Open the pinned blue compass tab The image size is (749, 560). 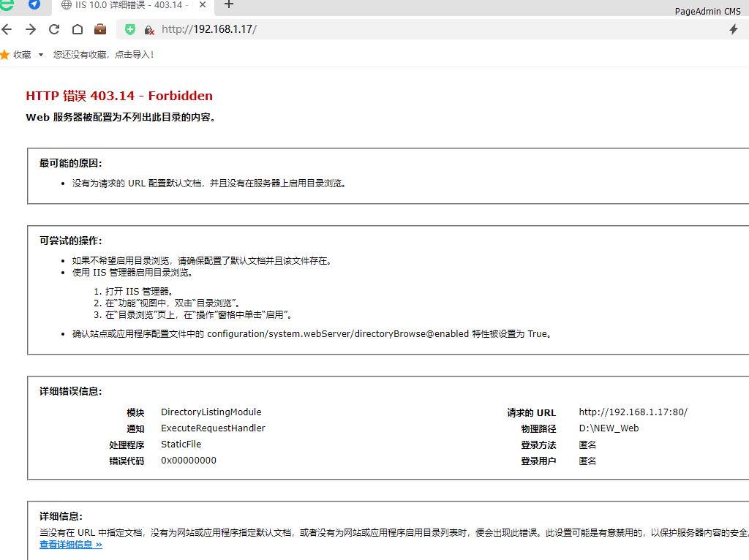tap(34, 4)
